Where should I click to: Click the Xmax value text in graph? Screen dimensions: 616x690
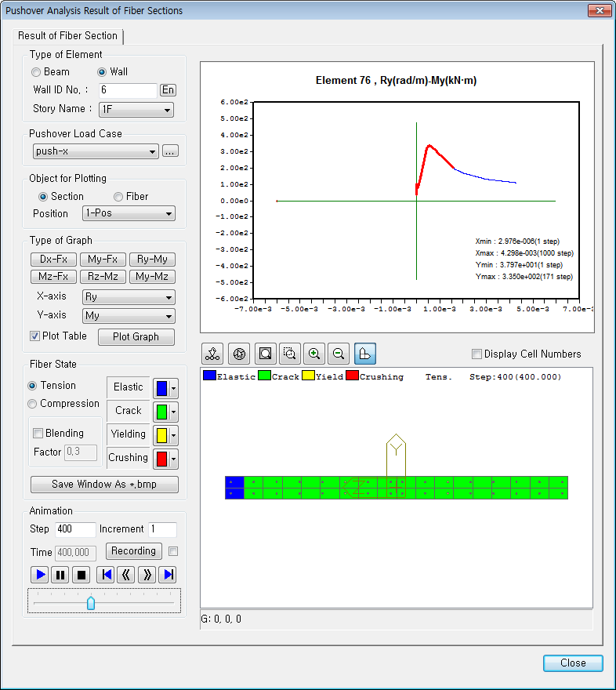pos(524,253)
